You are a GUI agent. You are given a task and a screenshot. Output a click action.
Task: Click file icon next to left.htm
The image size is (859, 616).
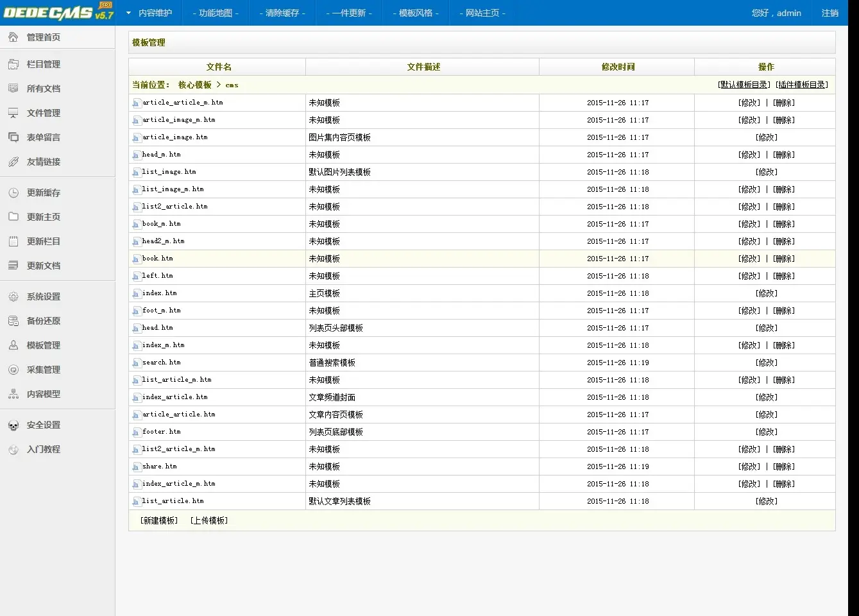click(136, 276)
